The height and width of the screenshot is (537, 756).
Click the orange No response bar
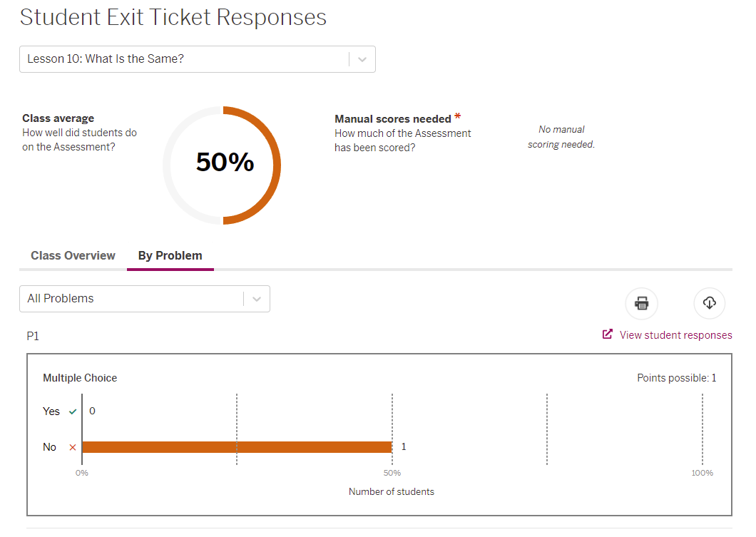pyautogui.click(x=237, y=447)
